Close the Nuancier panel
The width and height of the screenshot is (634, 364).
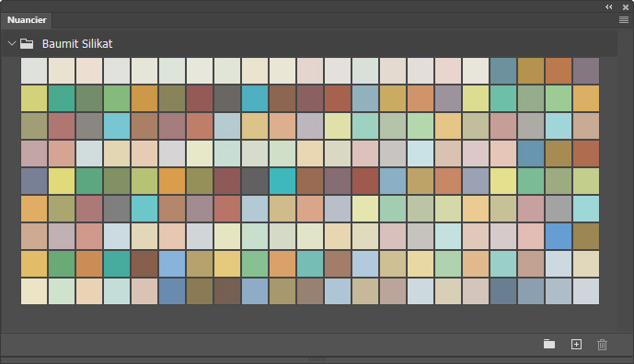click(x=626, y=6)
